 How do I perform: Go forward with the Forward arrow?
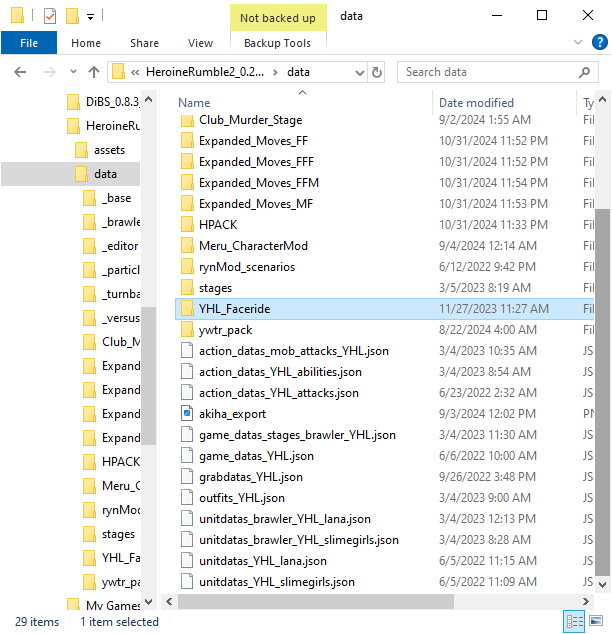coord(49,72)
